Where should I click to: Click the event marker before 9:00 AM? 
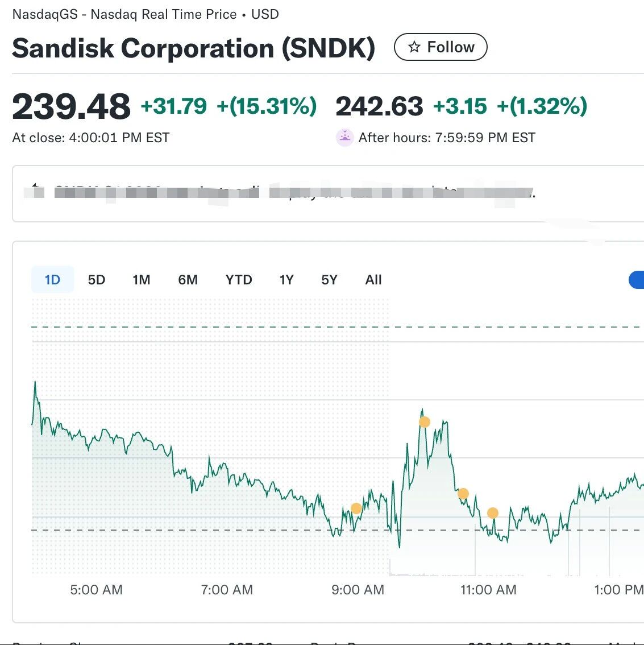356,508
